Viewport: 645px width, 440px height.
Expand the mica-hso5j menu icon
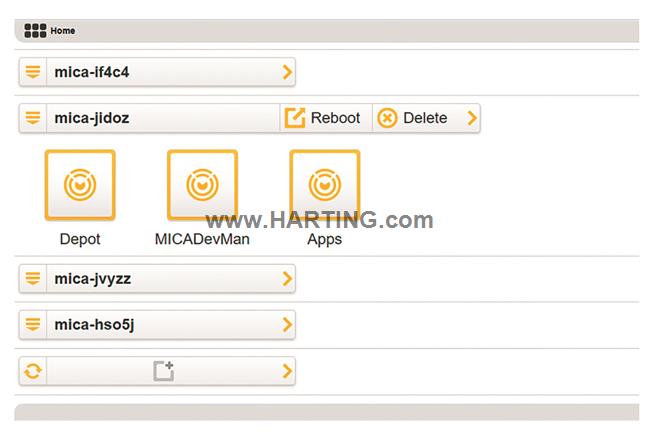pos(33,324)
